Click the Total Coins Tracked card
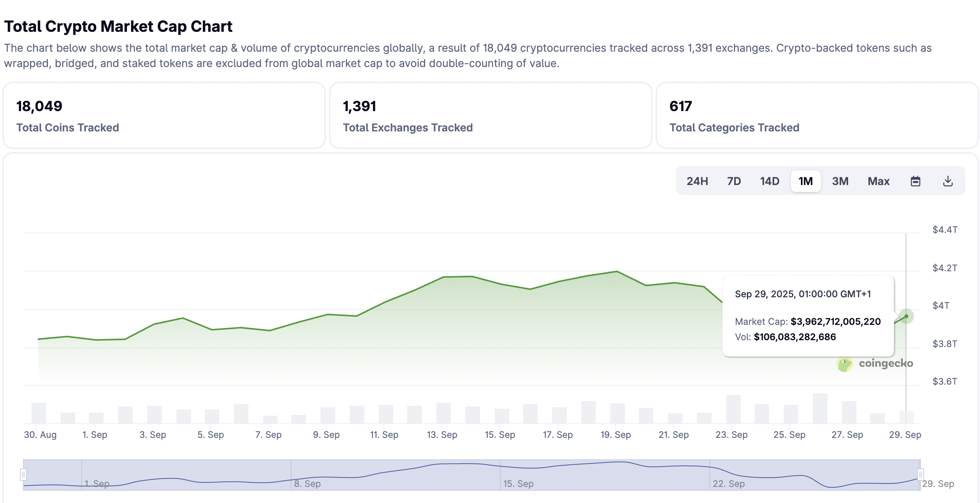980x503 pixels. pos(164,115)
